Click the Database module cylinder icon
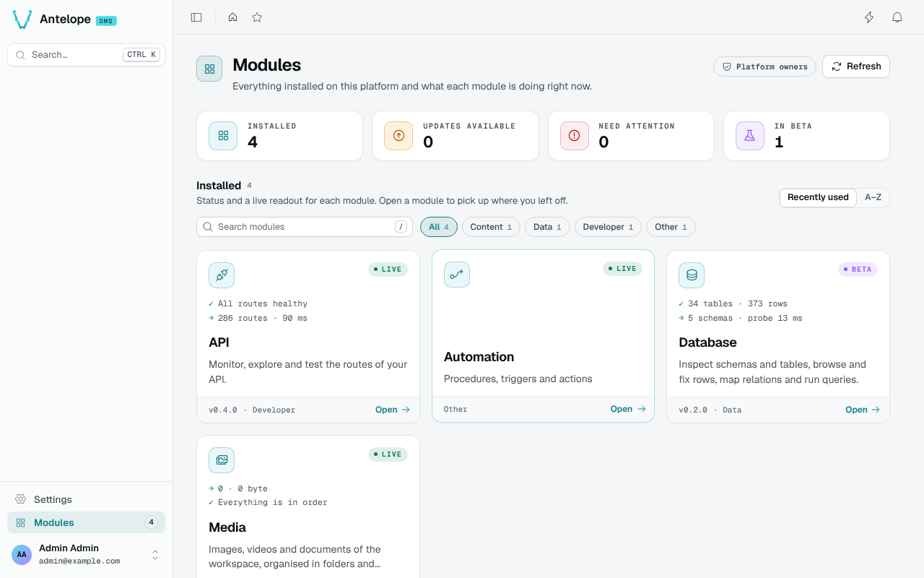Screen dimensions: 924x578 pyautogui.click(x=692, y=275)
